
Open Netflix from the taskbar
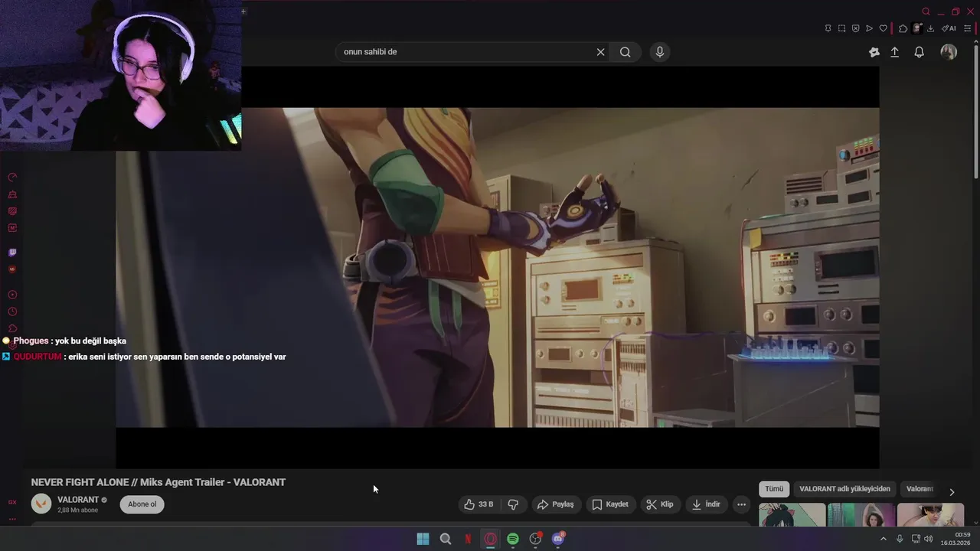click(468, 539)
